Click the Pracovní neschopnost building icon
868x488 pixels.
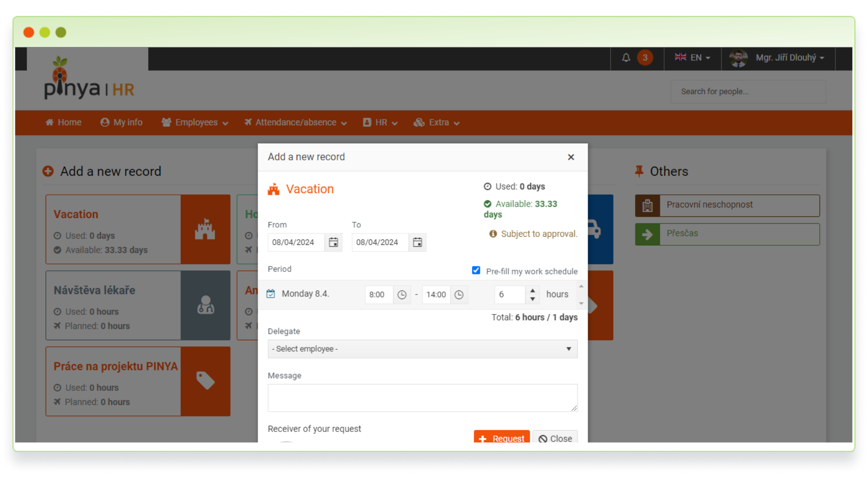coord(647,206)
